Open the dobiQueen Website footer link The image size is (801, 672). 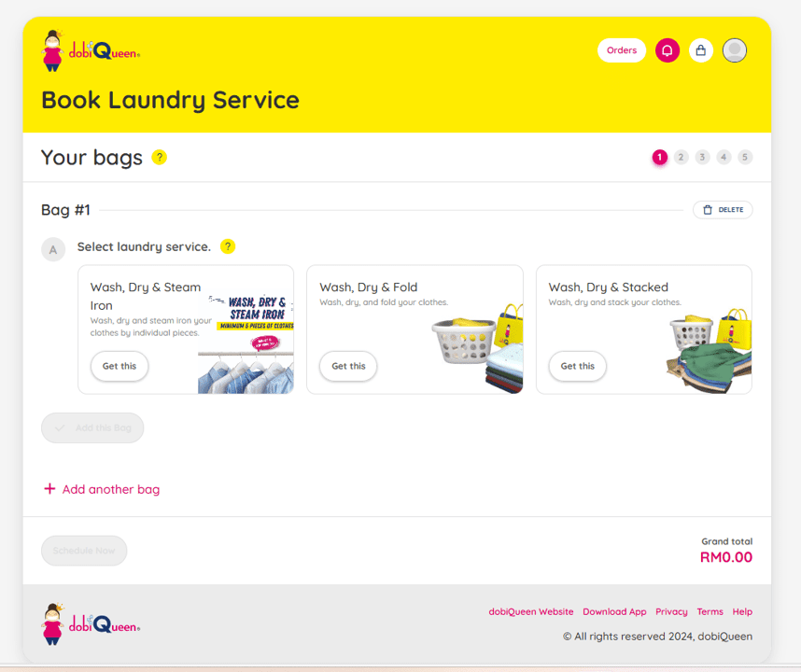(x=531, y=611)
